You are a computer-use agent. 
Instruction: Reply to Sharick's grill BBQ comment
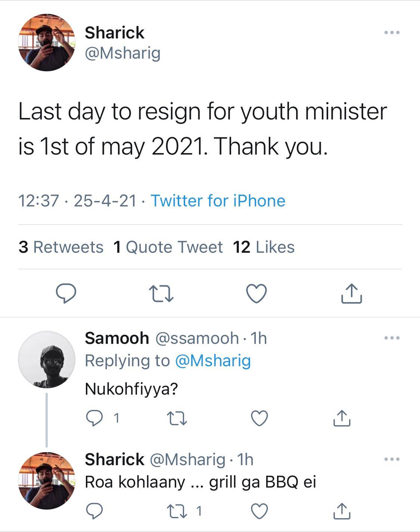click(x=94, y=511)
